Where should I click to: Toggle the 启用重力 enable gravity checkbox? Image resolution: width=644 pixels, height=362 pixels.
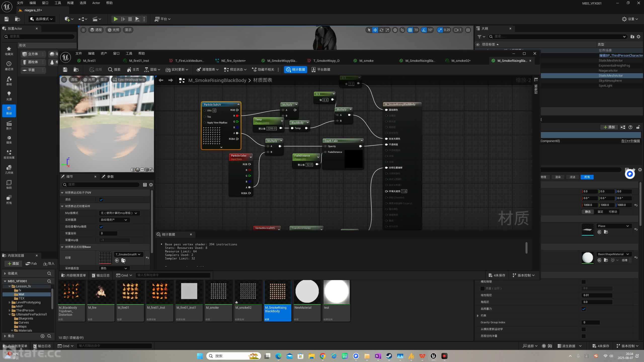pos(584,309)
